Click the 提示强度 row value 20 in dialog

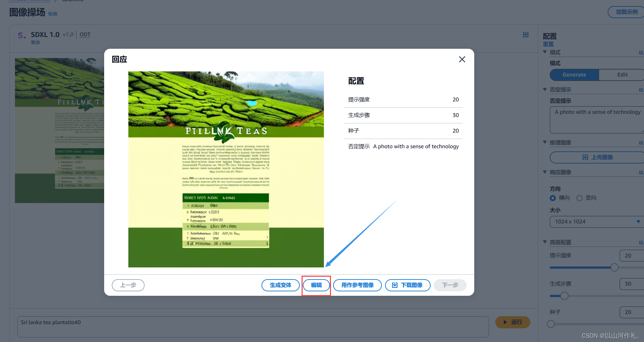point(456,99)
